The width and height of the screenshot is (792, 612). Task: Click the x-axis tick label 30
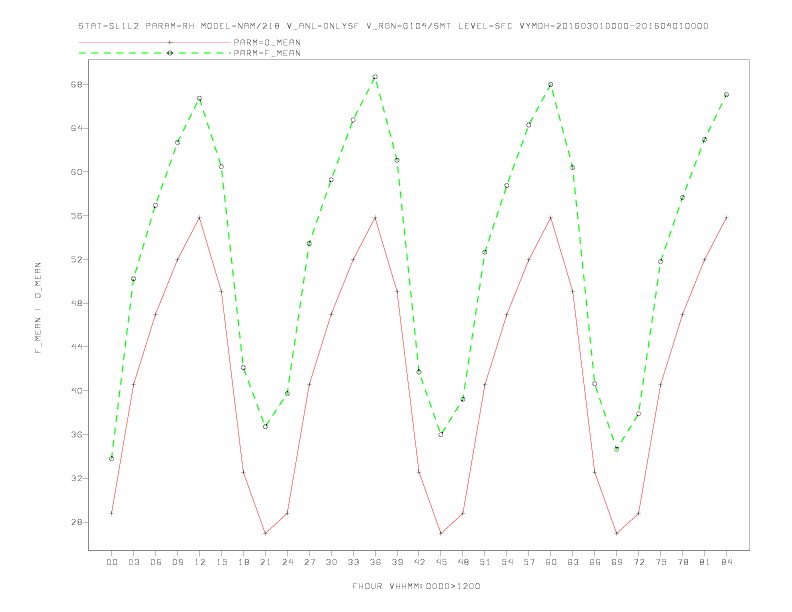pyautogui.click(x=331, y=562)
